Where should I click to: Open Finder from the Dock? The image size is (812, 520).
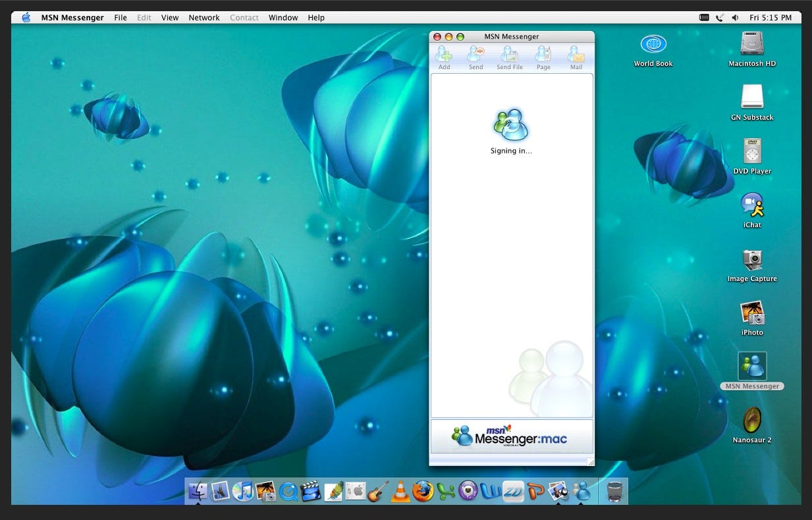point(198,491)
